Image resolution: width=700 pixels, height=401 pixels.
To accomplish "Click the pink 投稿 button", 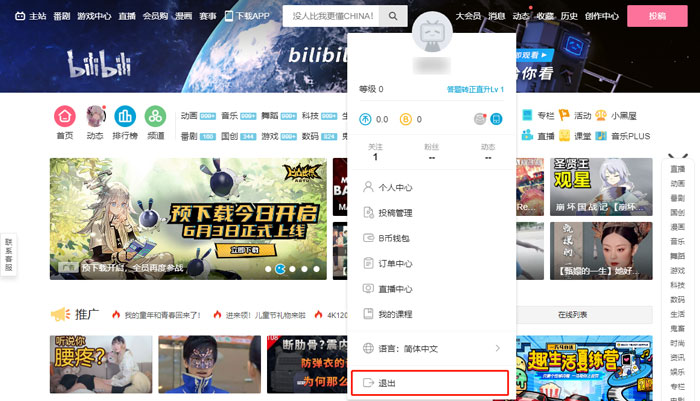I will [x=657, y=16].
